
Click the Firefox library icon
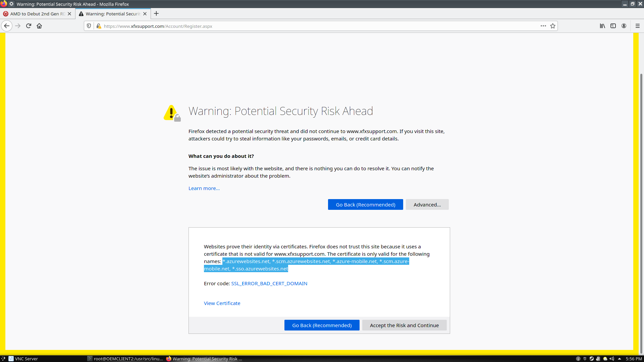[602, 25]
